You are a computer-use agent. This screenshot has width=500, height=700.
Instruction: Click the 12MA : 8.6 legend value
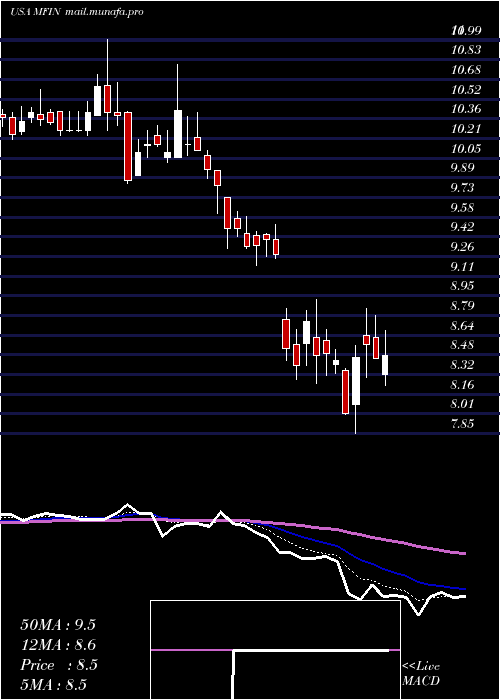point(58,645)
